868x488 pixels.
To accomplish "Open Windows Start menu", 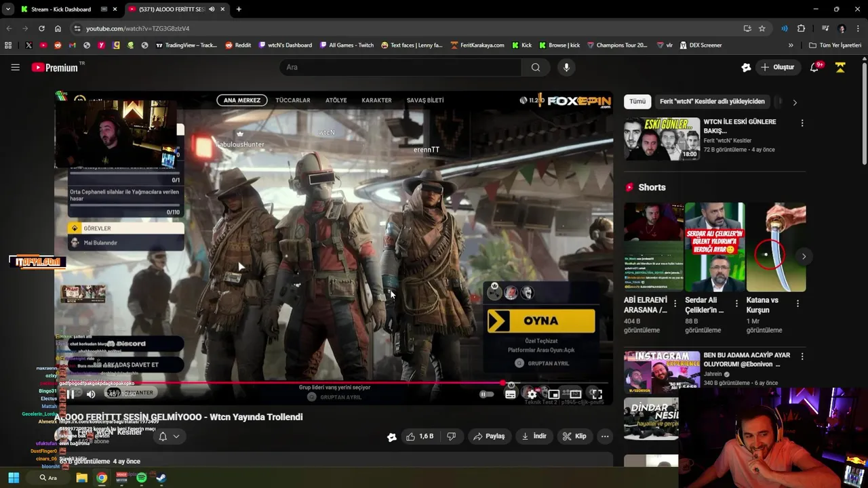I will pos(14,478).
